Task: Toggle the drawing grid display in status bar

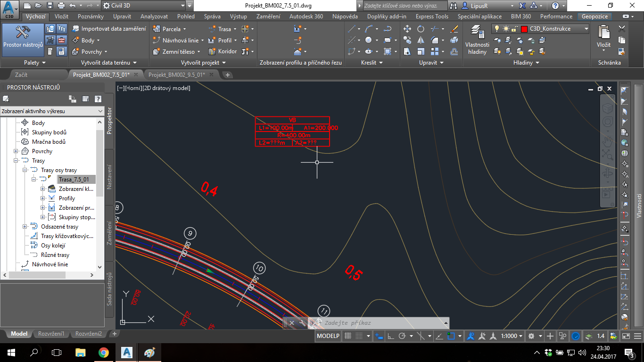Action: tap(348, 336)
